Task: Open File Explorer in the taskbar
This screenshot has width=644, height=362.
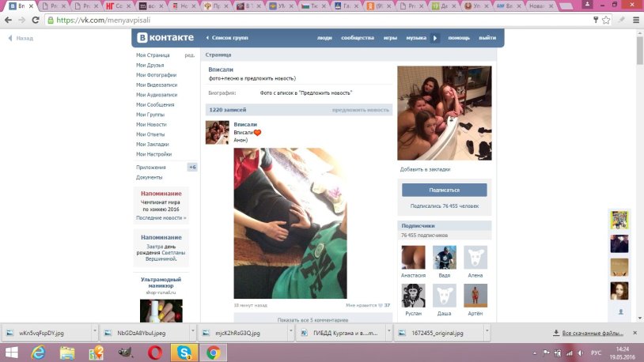Action: click(67, 352)
